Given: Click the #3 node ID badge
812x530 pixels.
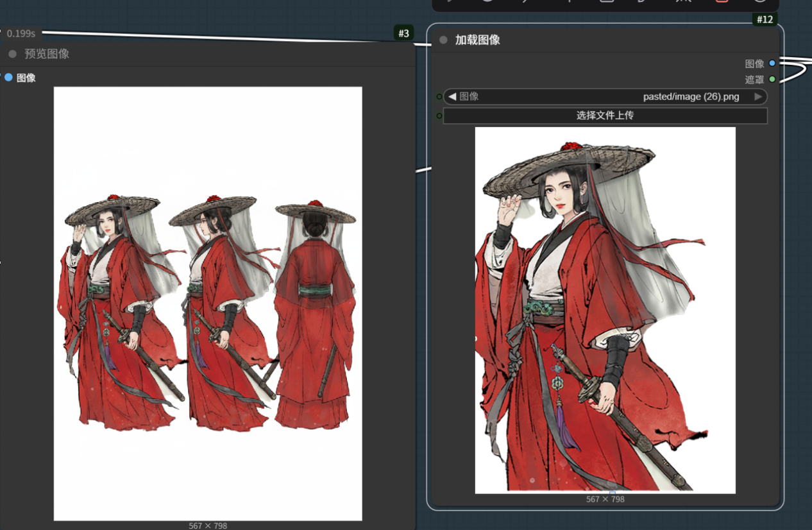Looking at the screenshot, I should (x=403, y=33).
